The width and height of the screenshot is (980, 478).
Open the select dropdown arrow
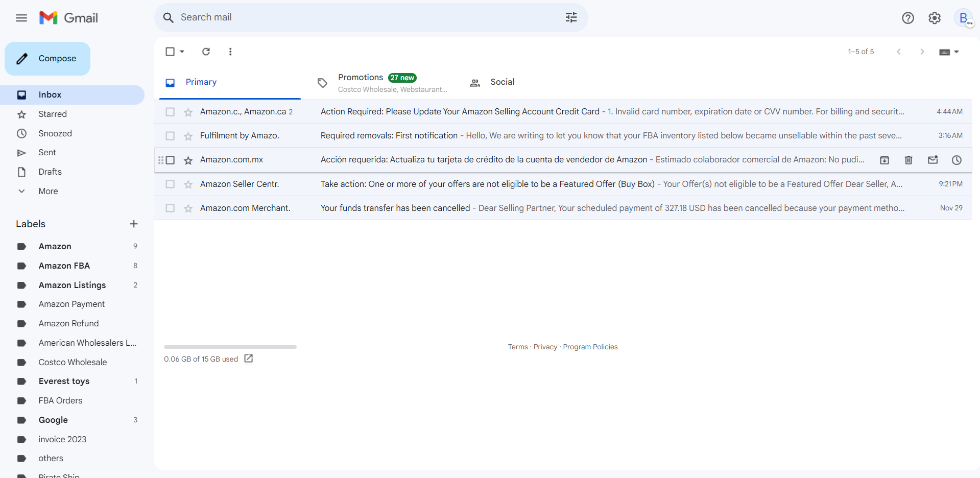click(182, 52)
